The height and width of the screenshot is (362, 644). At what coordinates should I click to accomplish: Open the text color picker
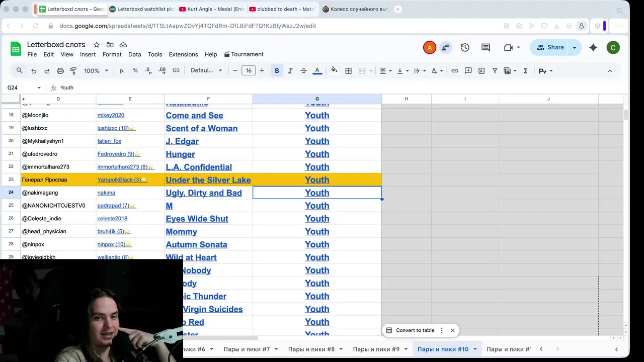point(317,71)
